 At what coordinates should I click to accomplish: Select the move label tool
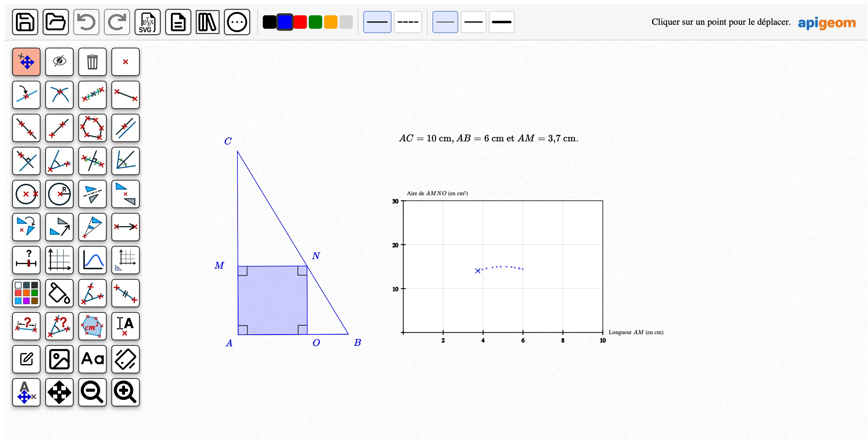(26, 392)
